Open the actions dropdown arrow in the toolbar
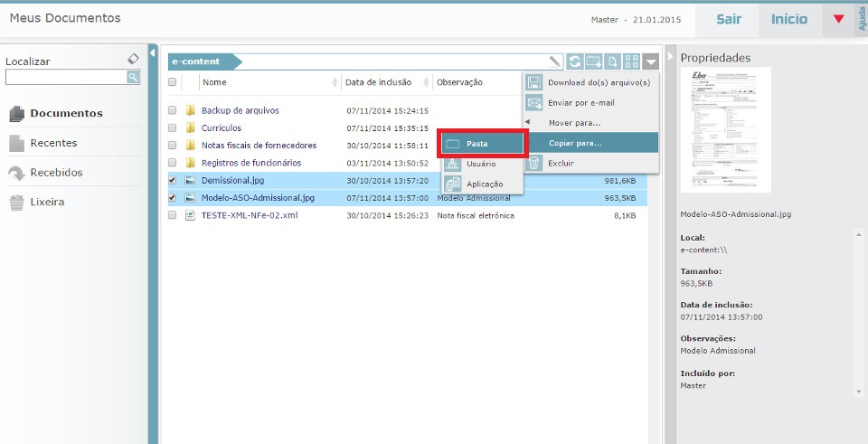 coord(652,61)
